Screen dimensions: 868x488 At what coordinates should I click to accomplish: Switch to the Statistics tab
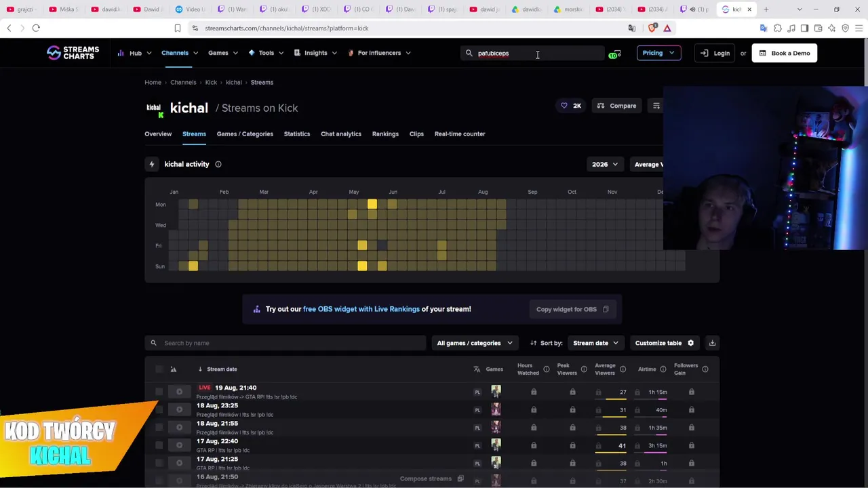297,134
